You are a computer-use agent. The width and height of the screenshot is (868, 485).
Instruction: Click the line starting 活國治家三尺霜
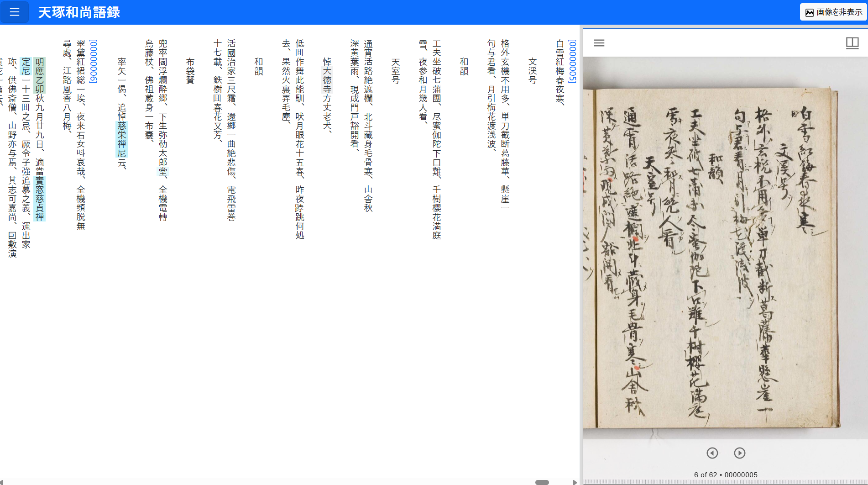231,131
